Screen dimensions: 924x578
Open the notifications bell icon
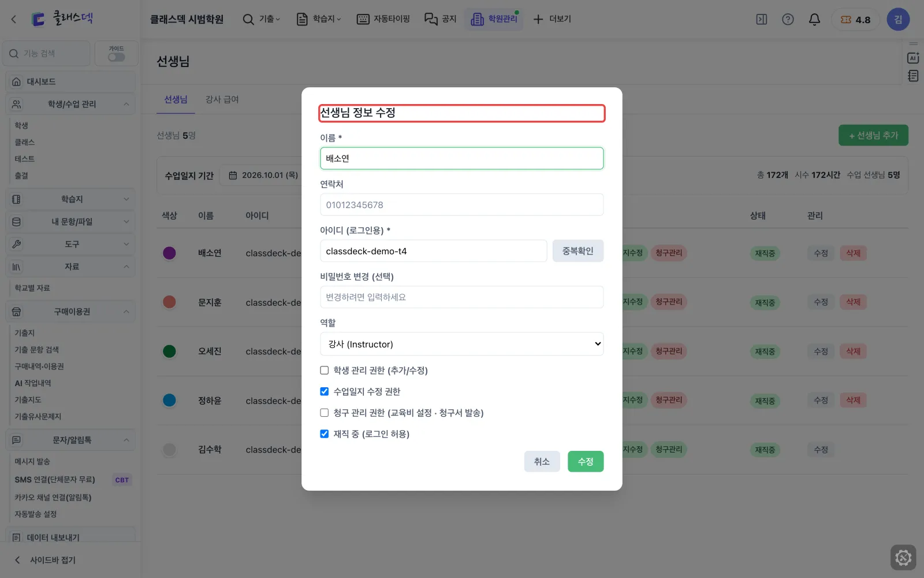[814, 19]
